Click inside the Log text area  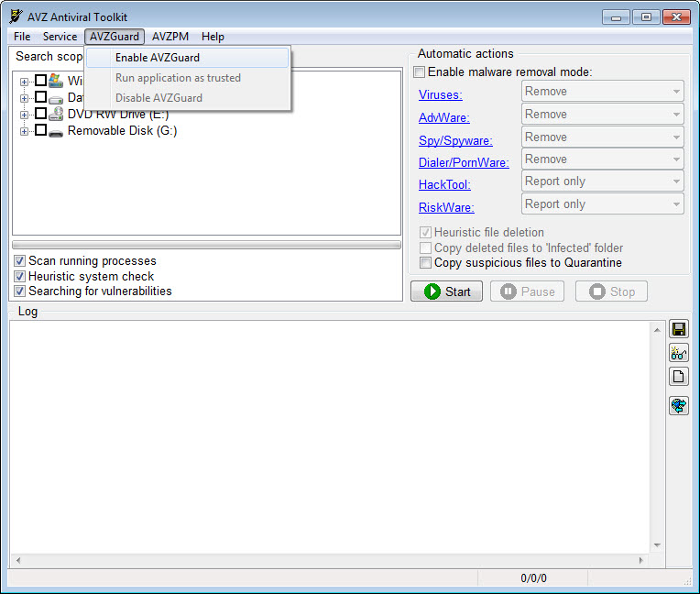coord(330,437)
